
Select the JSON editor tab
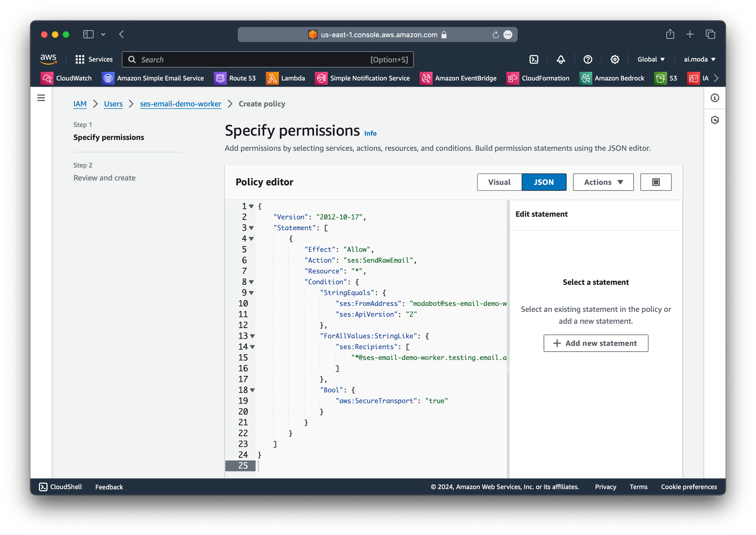click(x=544, y=182)
